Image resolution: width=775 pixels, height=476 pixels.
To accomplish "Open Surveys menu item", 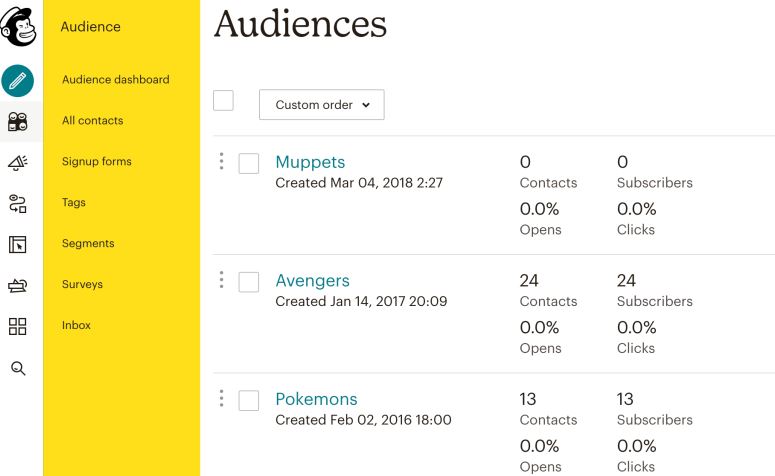I will [82, 285].
